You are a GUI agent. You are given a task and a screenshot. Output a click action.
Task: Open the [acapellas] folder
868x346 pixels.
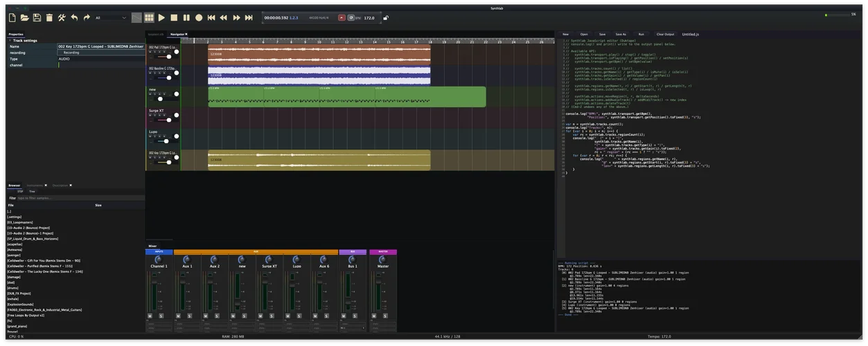[x=15, y=244]
